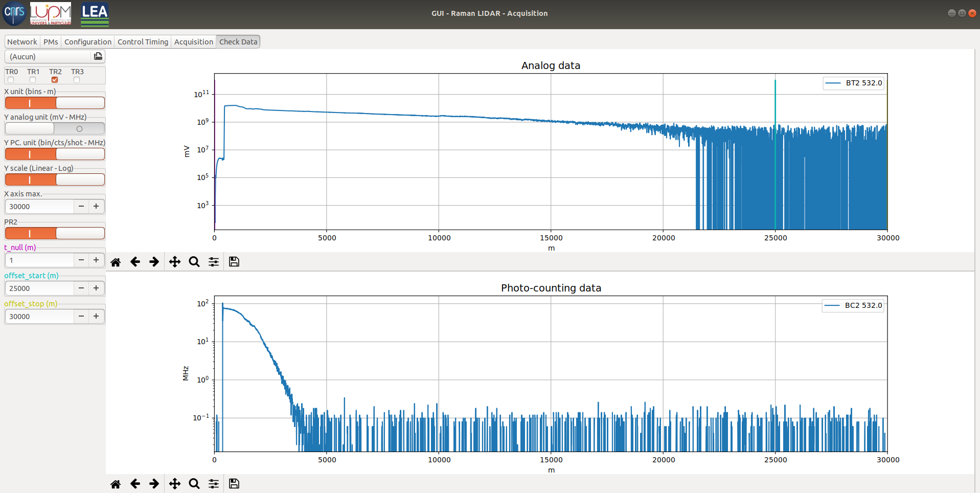Toggle Y analog unit mV-MHz slider
This screenshot has width=980, height=493.
[x=55, y=129]
